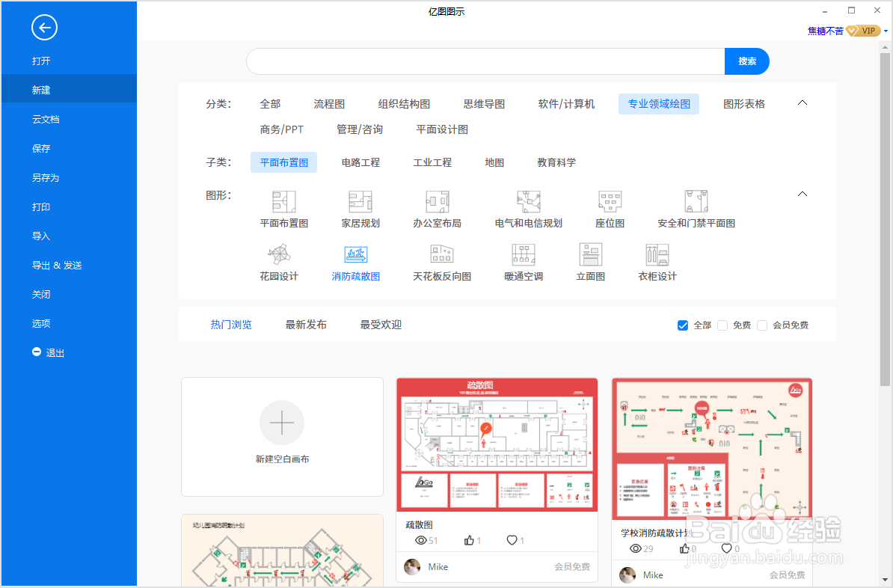This screenshot has height=588, width=893.
Task: Pick the 电气和电信规划 shape icon
Action: (529, 202)
